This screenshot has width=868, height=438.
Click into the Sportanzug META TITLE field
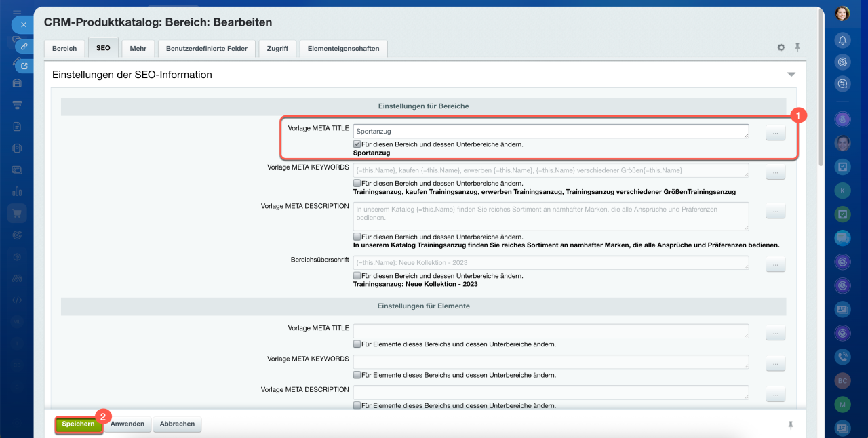[550, 132]
